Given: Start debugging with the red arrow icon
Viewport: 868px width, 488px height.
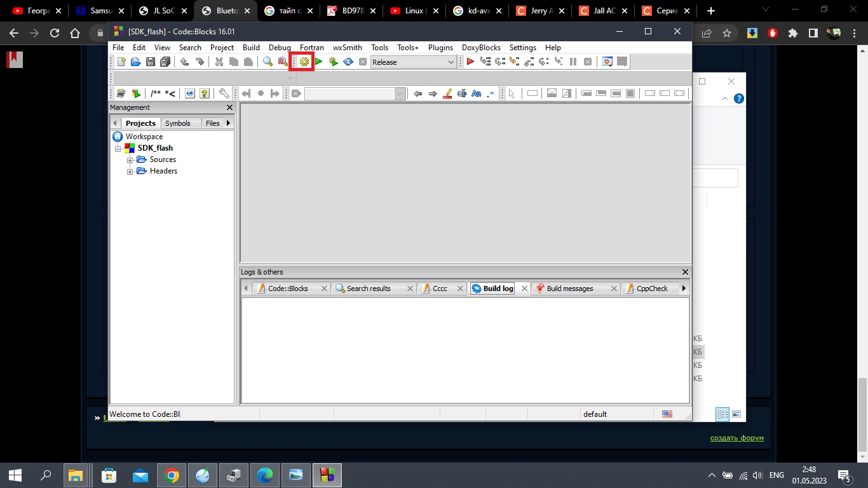Looking at the screenshot, I should [x=470, y=62].
